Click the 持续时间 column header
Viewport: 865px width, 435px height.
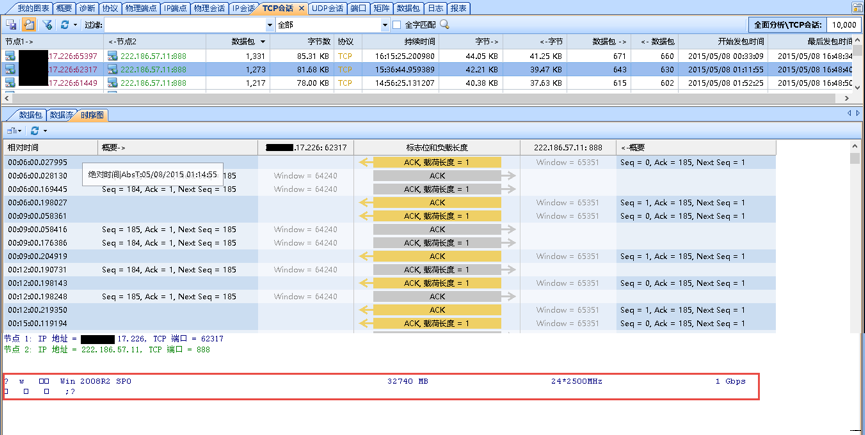(418, 42)
